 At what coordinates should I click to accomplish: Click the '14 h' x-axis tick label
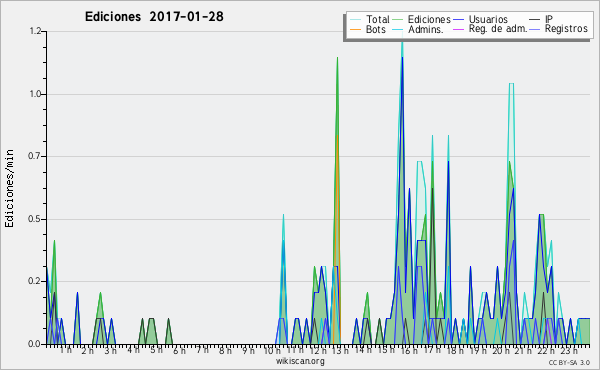pos(363,350)
